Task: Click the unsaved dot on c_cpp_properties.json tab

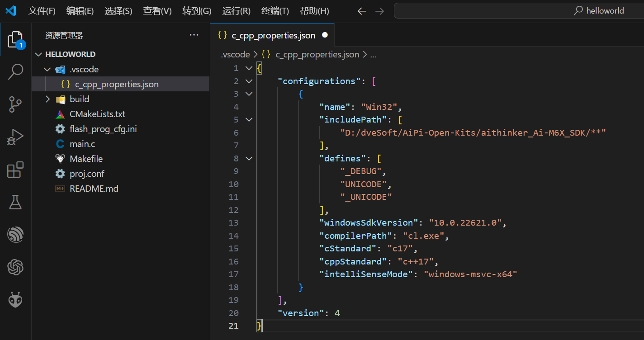Action: pos(325,35)
